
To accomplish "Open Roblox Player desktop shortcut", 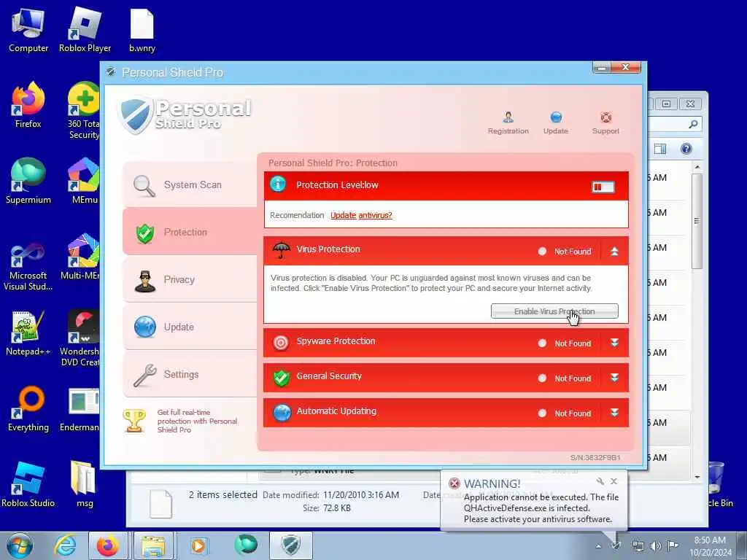I will (x=85, y=31).
